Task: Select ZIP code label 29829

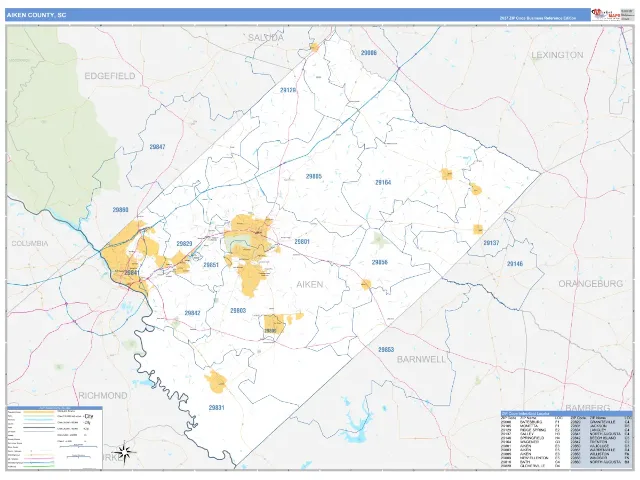Action: (184, 244)
